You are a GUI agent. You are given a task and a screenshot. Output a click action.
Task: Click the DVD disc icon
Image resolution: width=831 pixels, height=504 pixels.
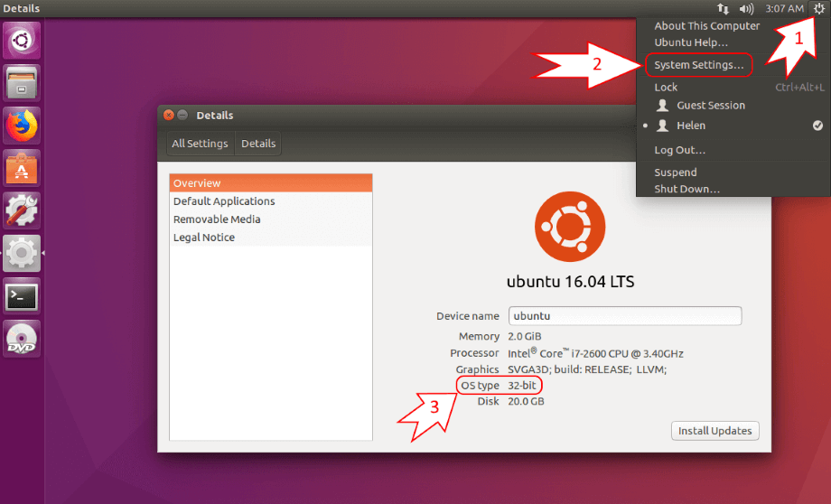click(x=21, y=338)
